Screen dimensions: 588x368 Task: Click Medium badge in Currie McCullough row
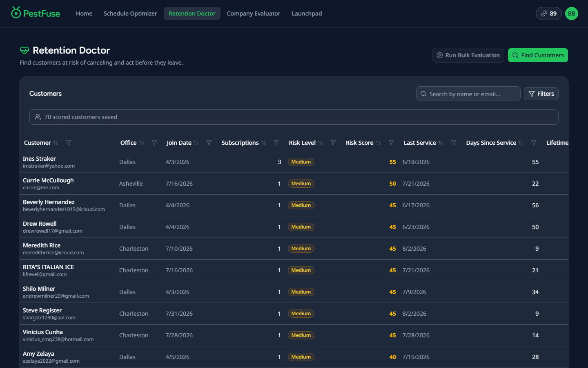pos(301,184)
